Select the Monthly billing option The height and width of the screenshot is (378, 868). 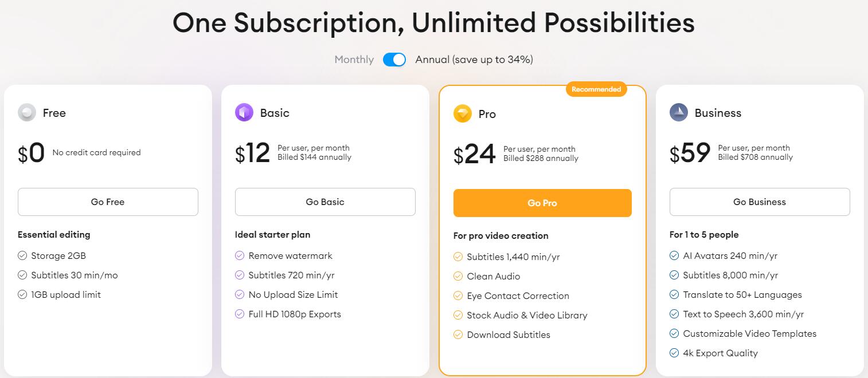[354, 60]
